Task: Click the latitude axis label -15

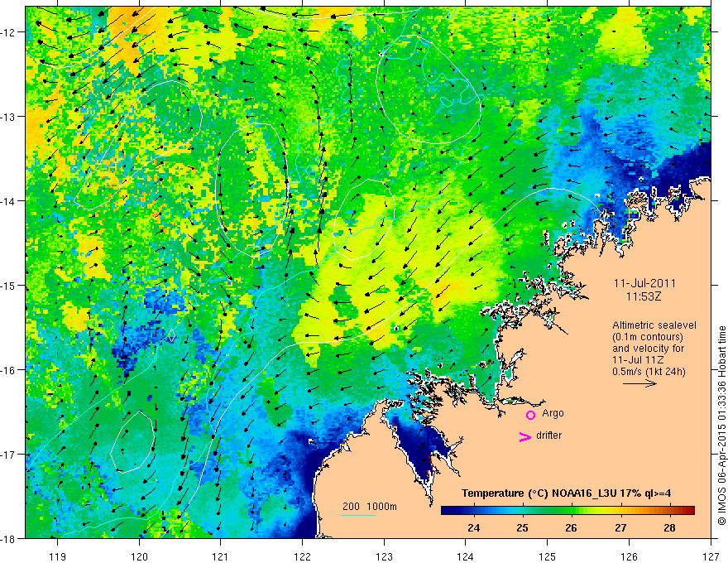Action: (9, 285)
